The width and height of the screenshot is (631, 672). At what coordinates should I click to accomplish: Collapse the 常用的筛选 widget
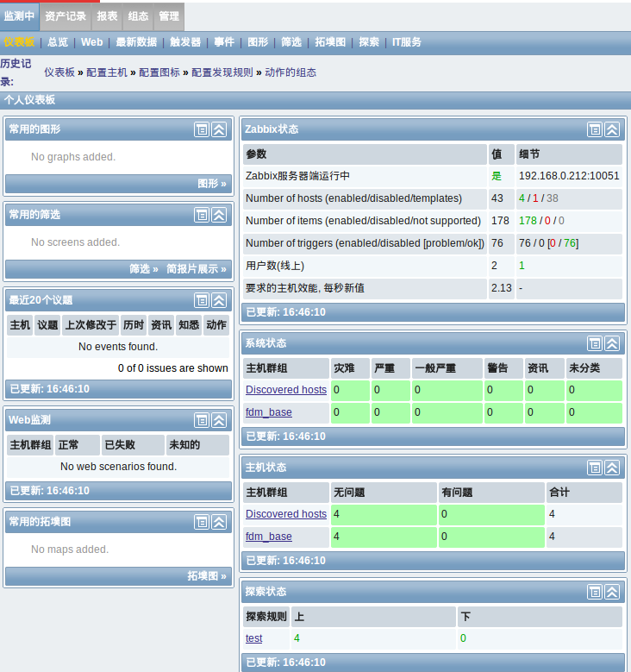tap(219, 215)
